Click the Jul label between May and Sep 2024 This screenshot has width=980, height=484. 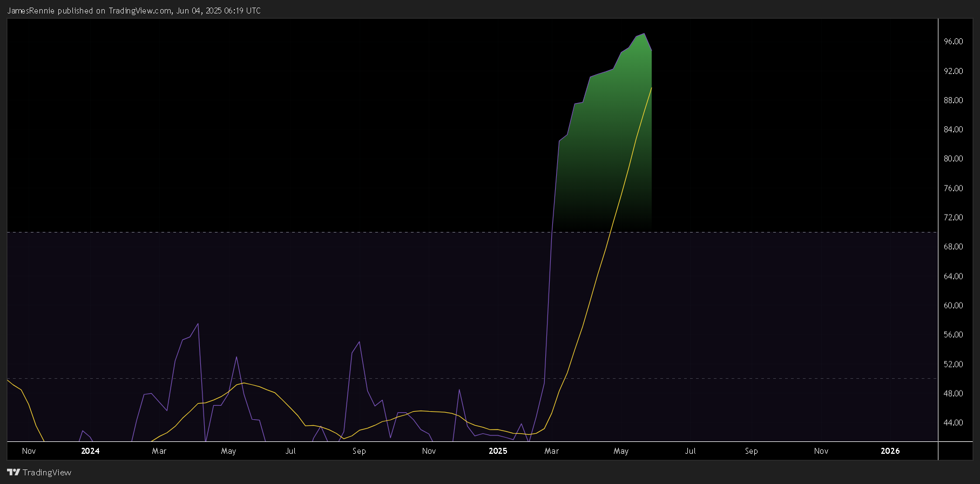290,451
